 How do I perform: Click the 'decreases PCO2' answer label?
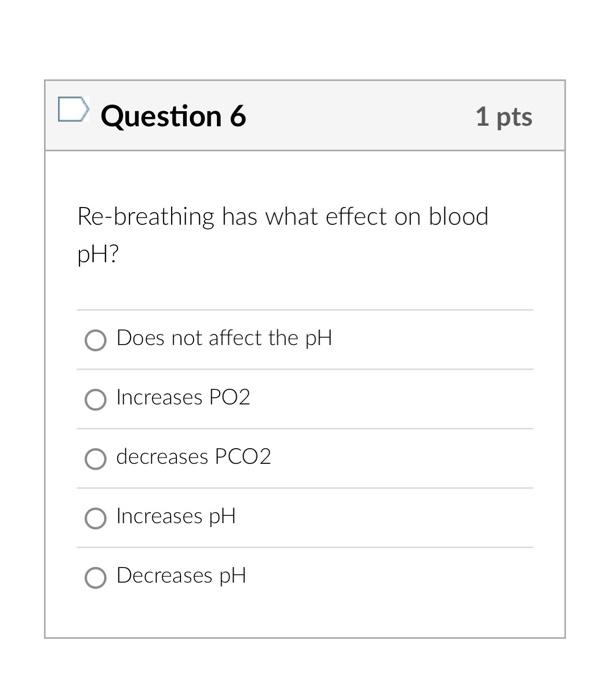pyautogui.click(x=193, y=457)
